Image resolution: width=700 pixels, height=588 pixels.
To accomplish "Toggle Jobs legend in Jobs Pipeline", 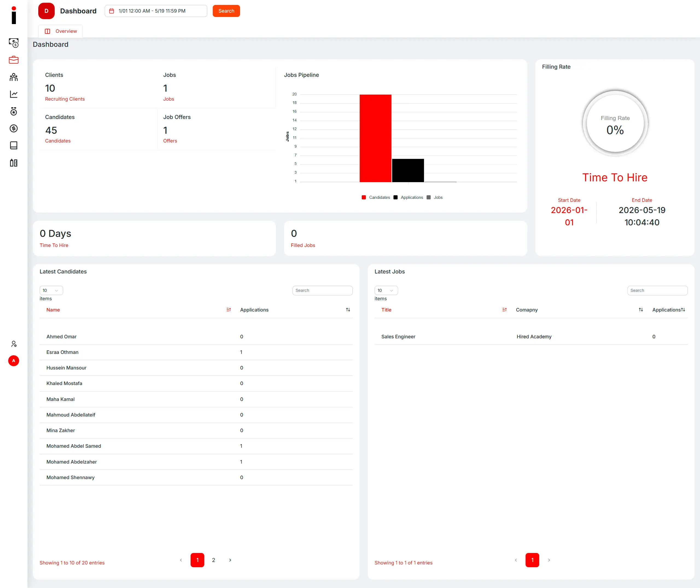I will 435,197.
